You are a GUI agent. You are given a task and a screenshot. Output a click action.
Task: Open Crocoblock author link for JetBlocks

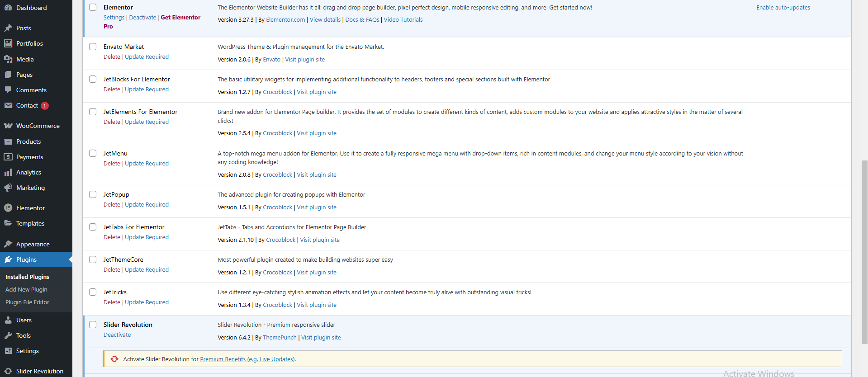pyautogui.click(x=277, y=92)
